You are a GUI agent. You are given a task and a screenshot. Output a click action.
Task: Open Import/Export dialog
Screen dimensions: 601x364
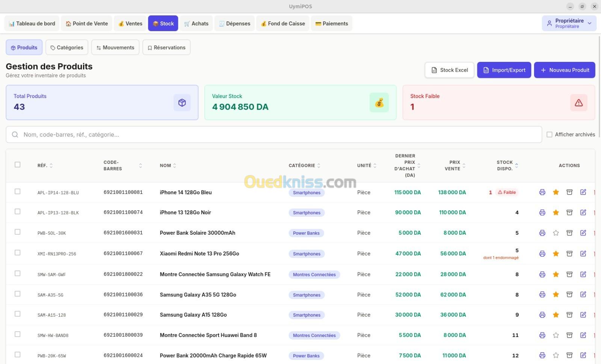[x=504, y=70]
